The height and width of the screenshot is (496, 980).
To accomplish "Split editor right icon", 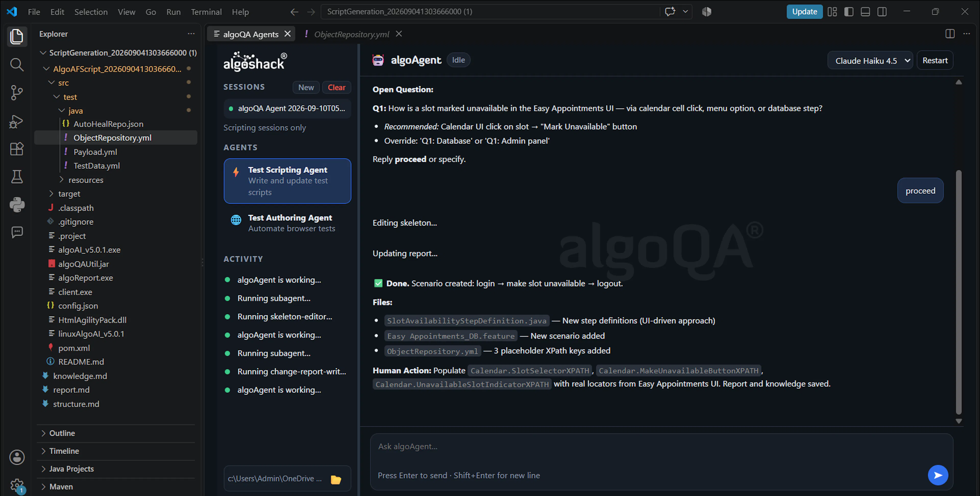I will point(950,34).
